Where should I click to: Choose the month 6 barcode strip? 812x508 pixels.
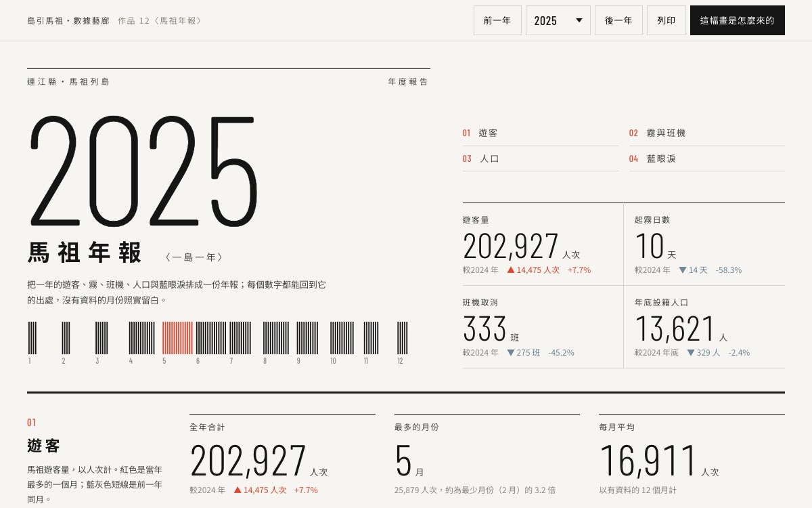click(x=211, y=338)
